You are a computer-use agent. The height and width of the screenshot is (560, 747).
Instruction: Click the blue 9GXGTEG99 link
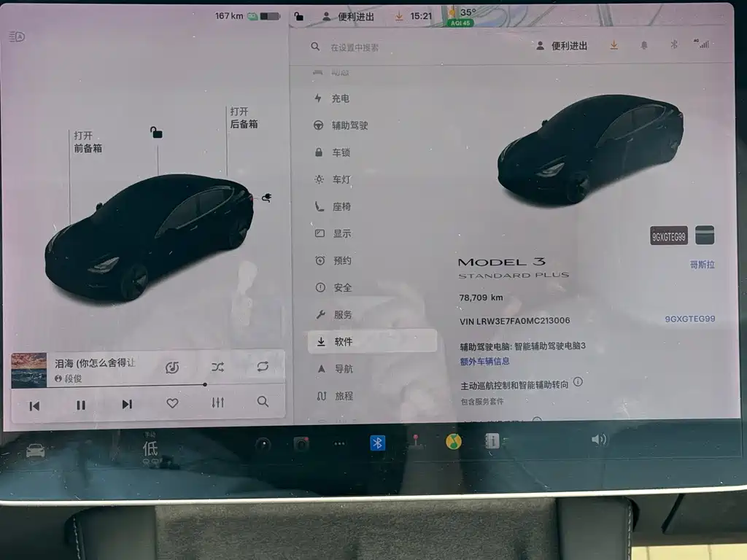click(x=690, y=319)
